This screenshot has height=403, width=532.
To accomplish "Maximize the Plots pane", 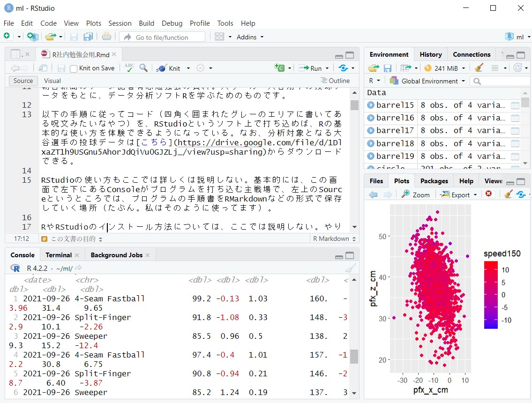I will click(521, 181).
